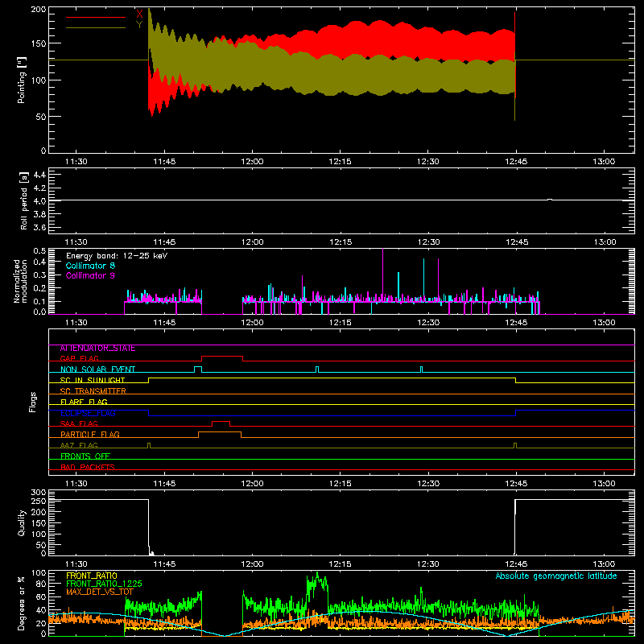Click the "200" value on Pointing axis
Image resolution: width=644 pixels, height=644 pixels.
pyautogui.click(x=39, y=10)
